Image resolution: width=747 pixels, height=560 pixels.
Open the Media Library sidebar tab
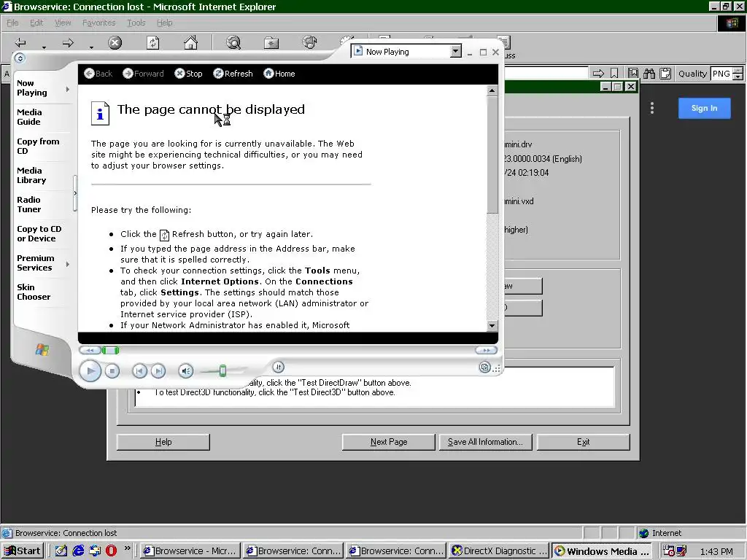31,175
